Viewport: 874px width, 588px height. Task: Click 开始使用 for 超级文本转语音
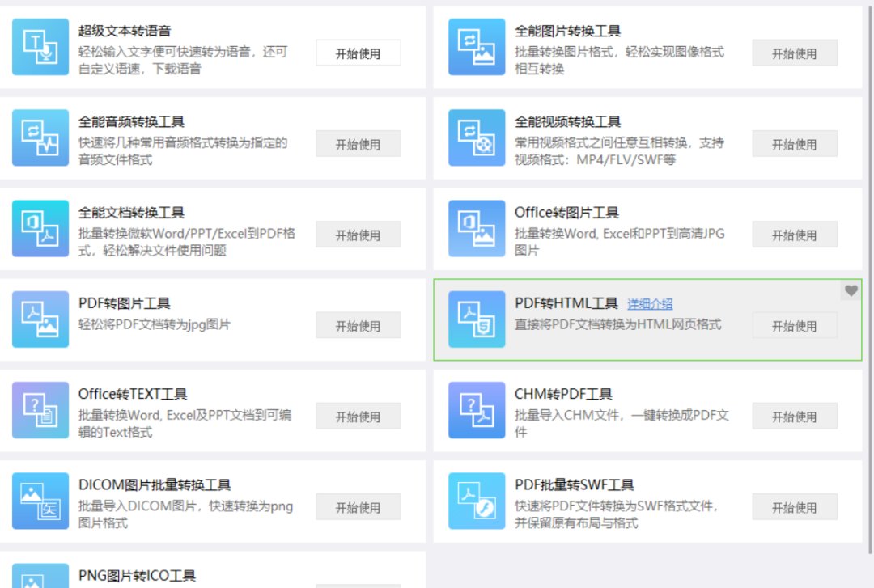[359, 53]
